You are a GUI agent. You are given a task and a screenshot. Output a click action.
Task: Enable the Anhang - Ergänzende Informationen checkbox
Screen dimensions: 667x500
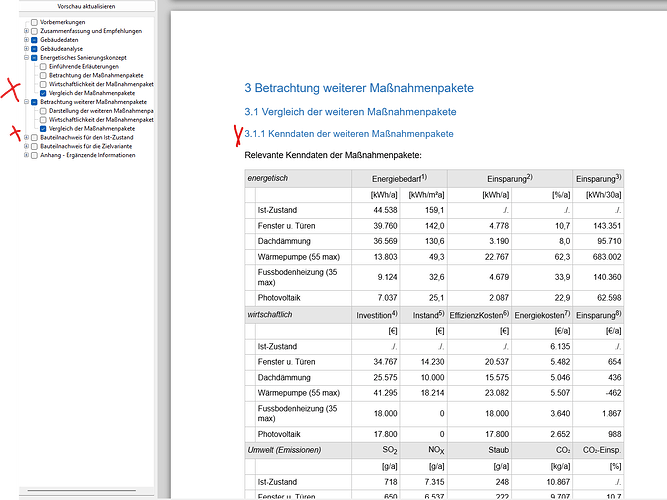[34, 156]
